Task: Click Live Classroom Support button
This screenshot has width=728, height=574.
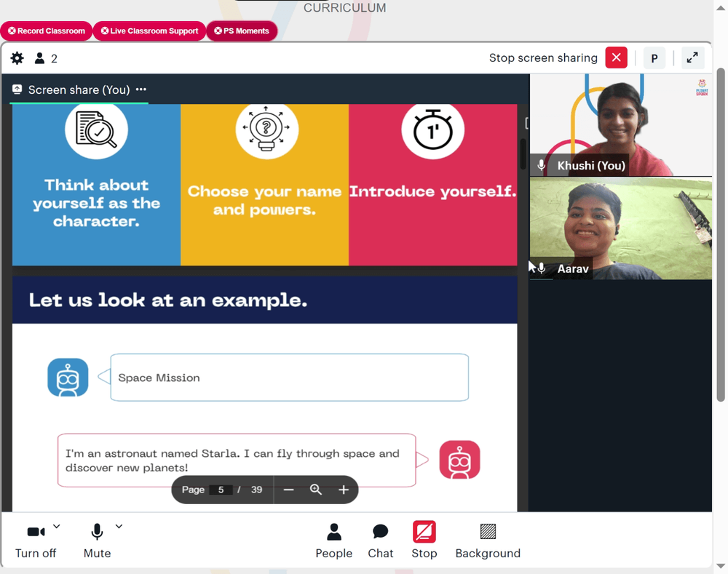Action: click(149, 31)
